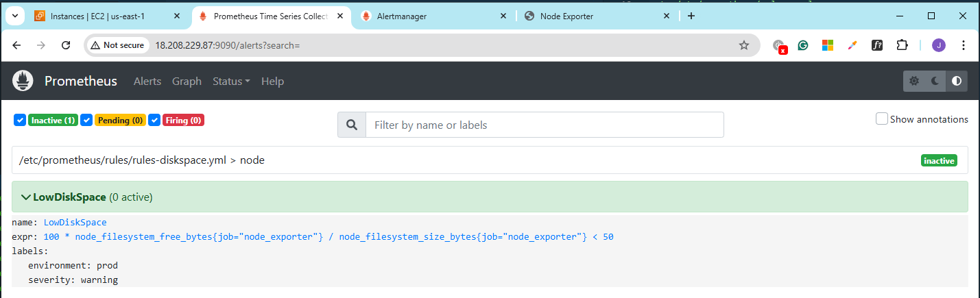Image resolution: width=980 pixels, height=298 pixels.
Task: Click the magnifier search icon
Action: (352, 125)
